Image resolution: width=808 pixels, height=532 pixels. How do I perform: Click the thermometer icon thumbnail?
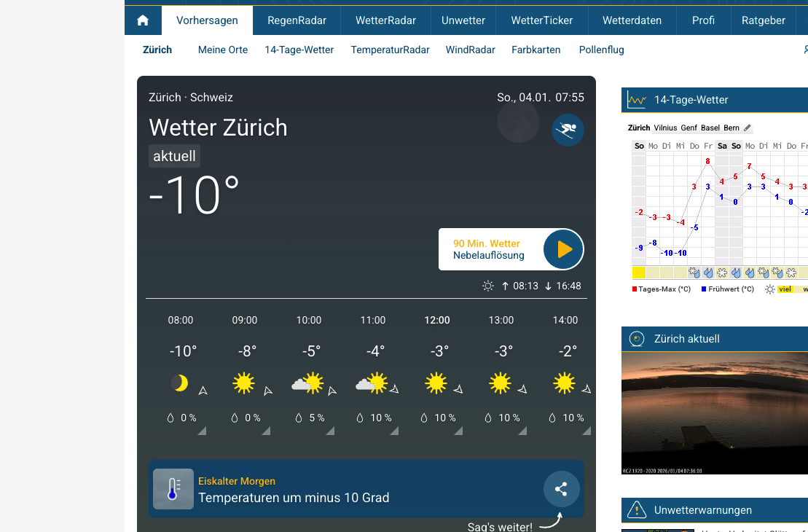click(173, 489)
